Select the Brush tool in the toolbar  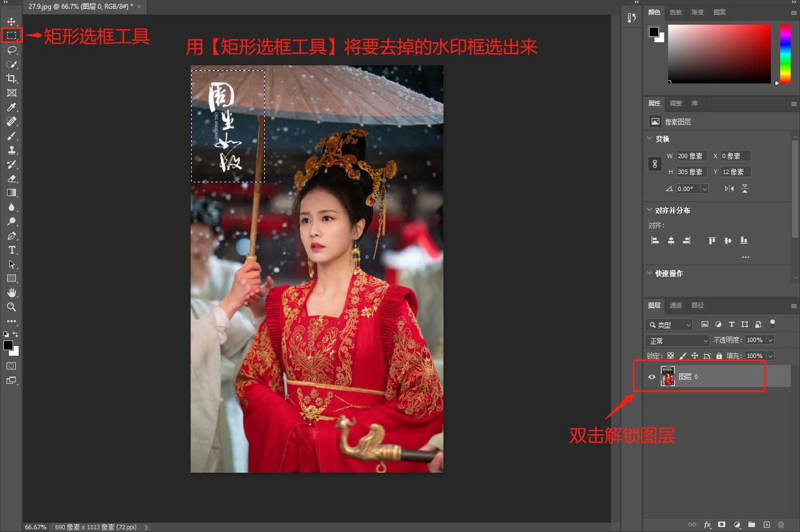pyautogui.click(x=12, y=136)
